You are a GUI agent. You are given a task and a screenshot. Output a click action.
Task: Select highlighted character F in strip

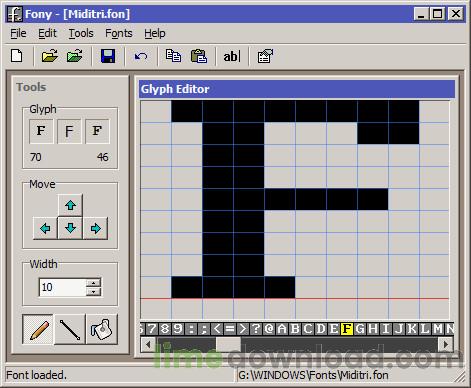coord(347,329)
